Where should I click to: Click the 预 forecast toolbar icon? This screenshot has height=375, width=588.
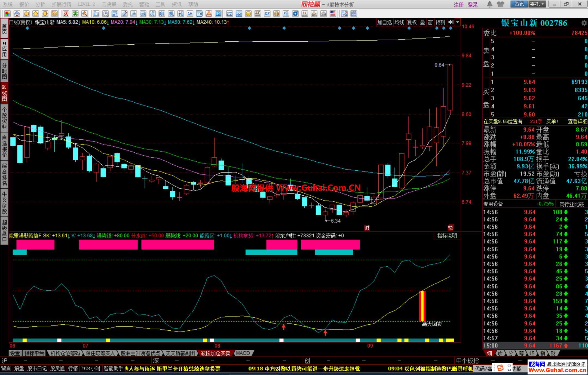(x=180, y=14)
